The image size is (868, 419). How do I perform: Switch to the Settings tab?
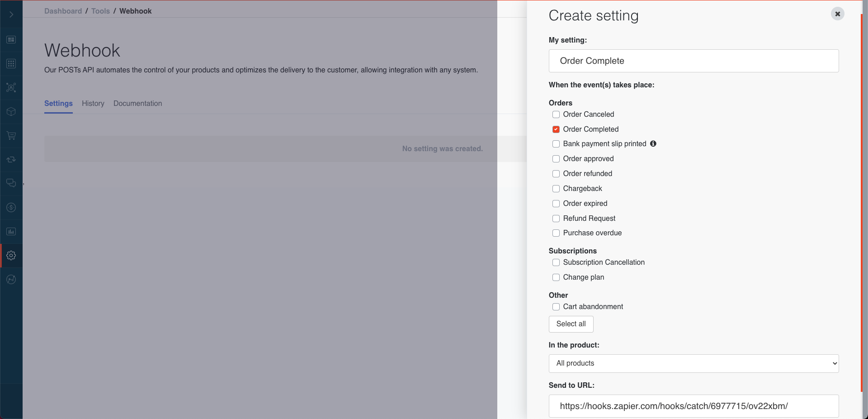coord(58,103)
